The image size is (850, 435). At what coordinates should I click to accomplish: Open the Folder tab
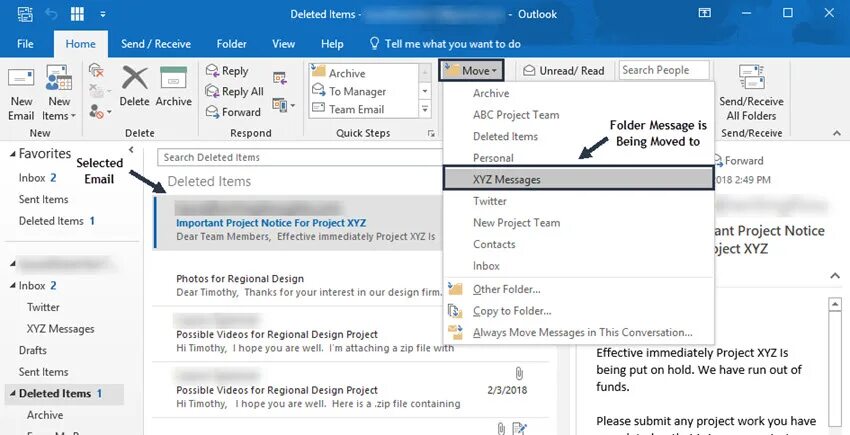tap(231, 44)
